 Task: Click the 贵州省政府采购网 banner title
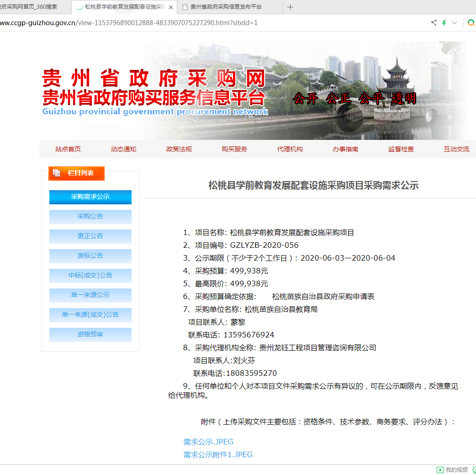pyautogui.click(x=153, y=78)
